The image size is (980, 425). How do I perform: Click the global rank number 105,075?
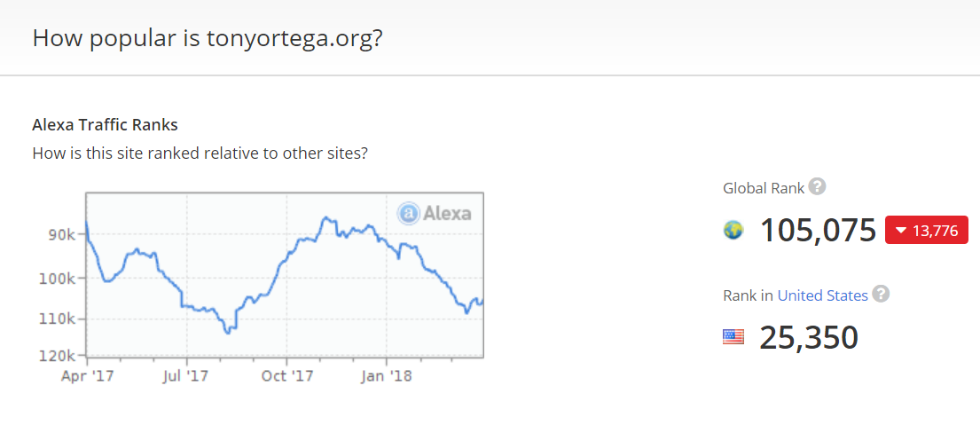coord(818,231)
